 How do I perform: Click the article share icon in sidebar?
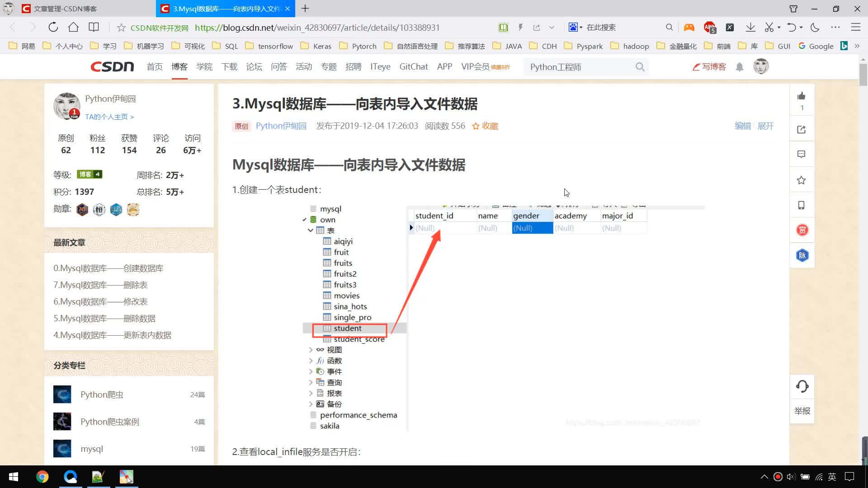802,130
